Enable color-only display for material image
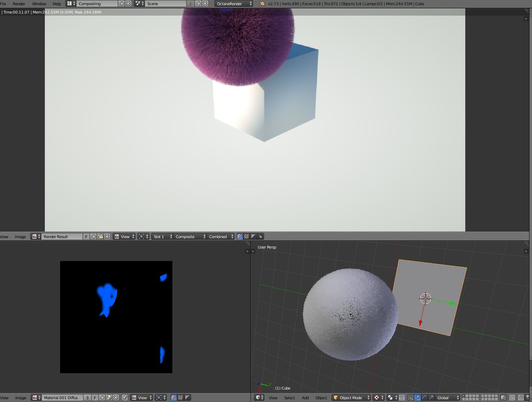This screenshot has height=402, width=532. 180,397
